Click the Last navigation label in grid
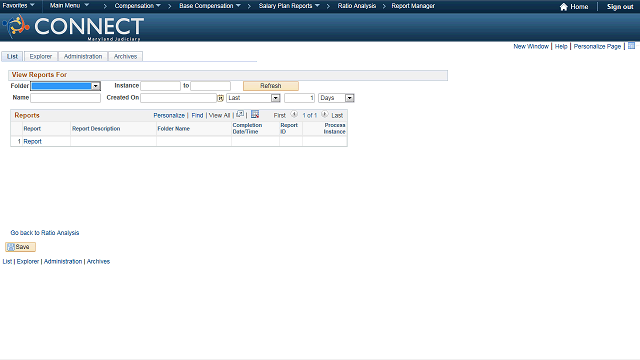640x360 pixels. point(337,116)
